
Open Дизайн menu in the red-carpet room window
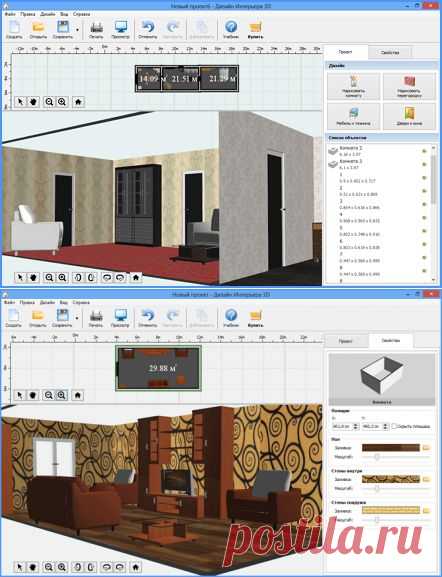tap(47, 14)
